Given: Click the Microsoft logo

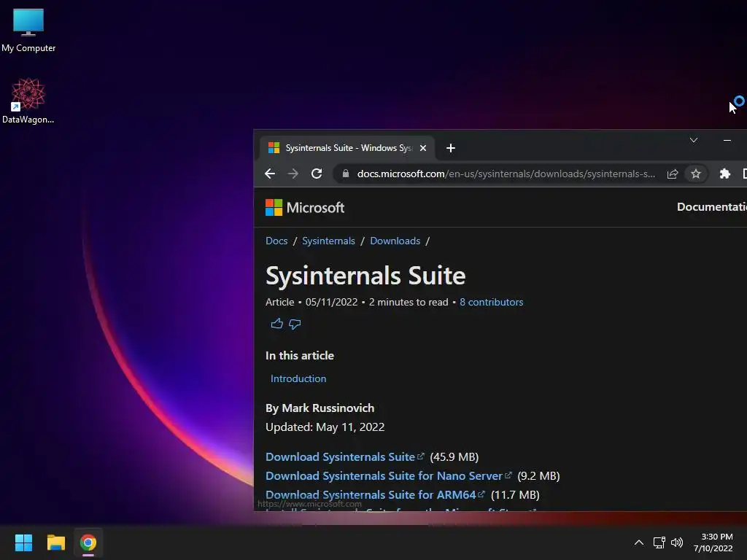Looking at the screenshot, I should 305,208.
